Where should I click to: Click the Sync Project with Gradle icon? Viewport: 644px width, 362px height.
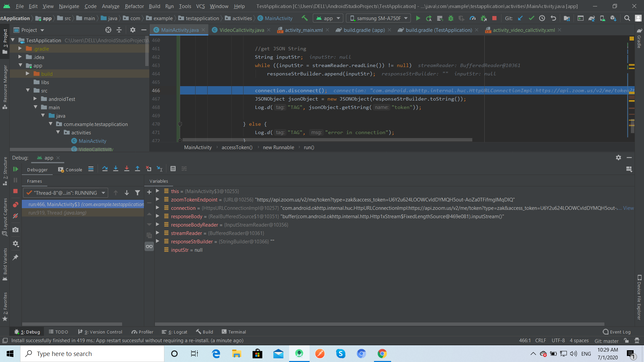[x=592, y=18]
